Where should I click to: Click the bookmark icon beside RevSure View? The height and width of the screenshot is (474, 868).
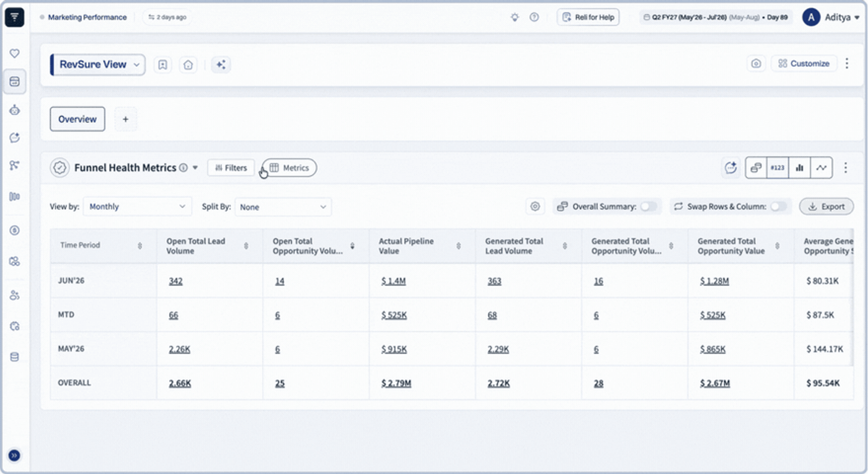click(x=162, y=65)
